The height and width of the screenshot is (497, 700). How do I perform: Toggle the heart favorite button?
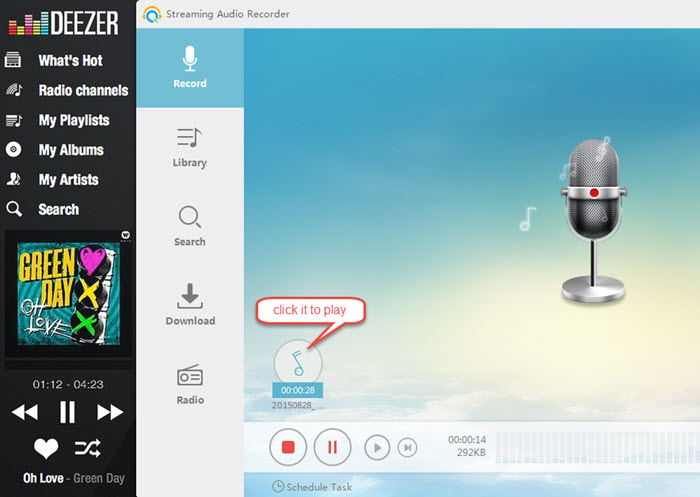click(x=46, y=448)
